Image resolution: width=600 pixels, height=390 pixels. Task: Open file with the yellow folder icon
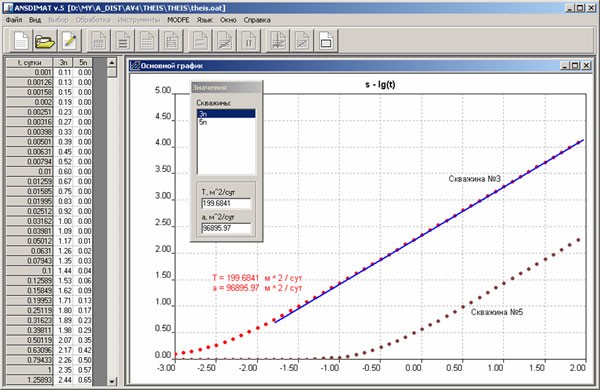pos(45,41)
